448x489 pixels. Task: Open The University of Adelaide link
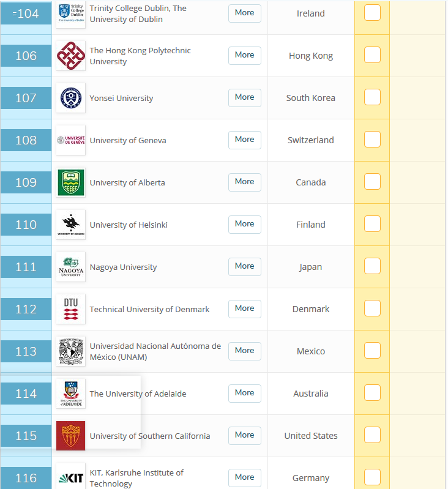138,394
